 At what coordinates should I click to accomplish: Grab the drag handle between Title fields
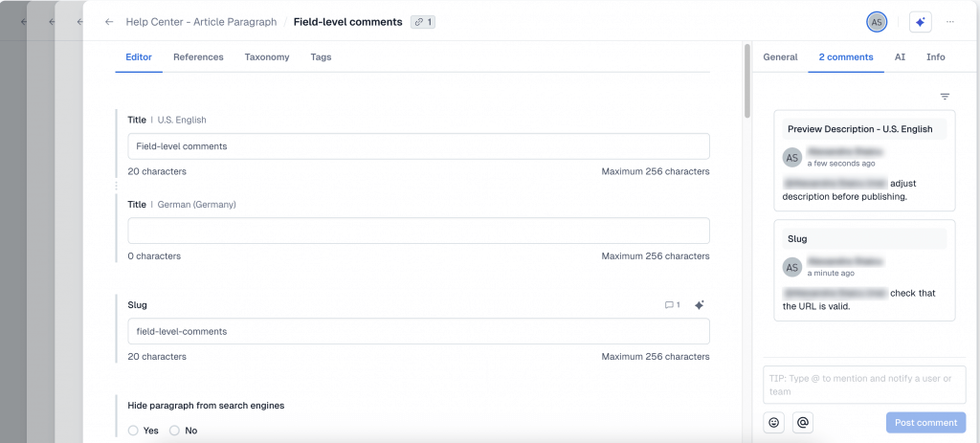tap(116, 187)
